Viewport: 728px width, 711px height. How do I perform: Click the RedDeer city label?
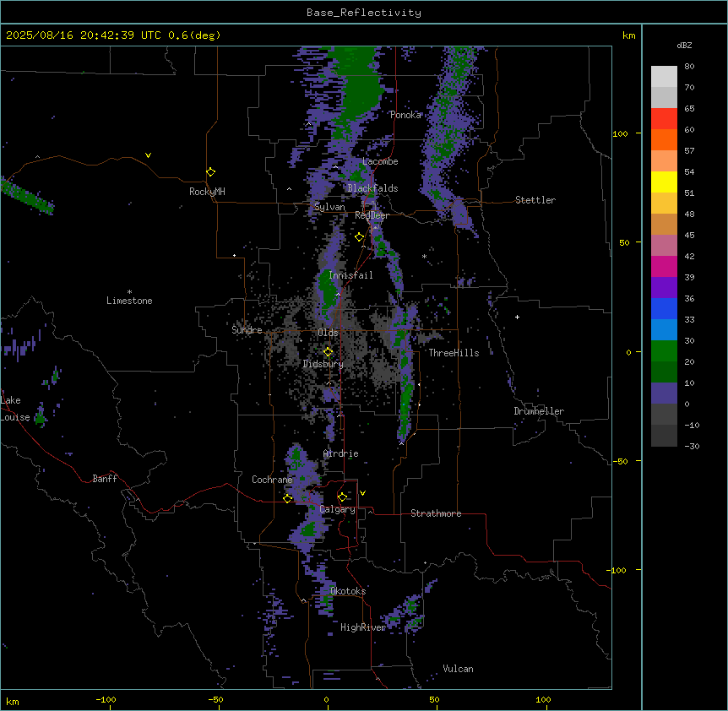[372, 215]
